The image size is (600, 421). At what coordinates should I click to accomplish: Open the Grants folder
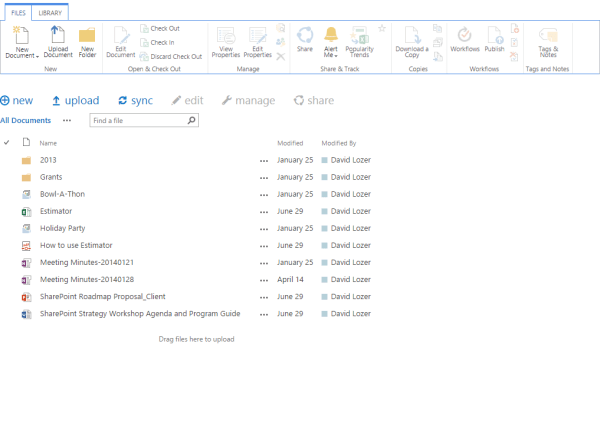pos(51,177)
